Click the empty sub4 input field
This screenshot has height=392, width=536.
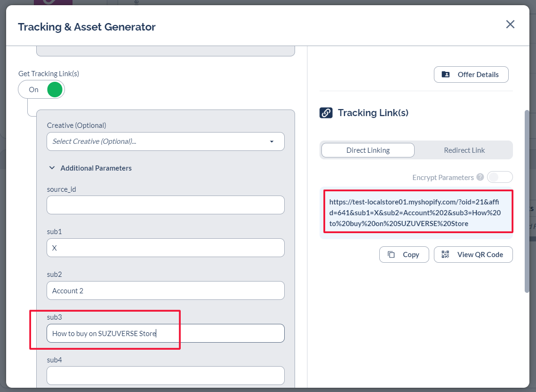click(165, 376)
